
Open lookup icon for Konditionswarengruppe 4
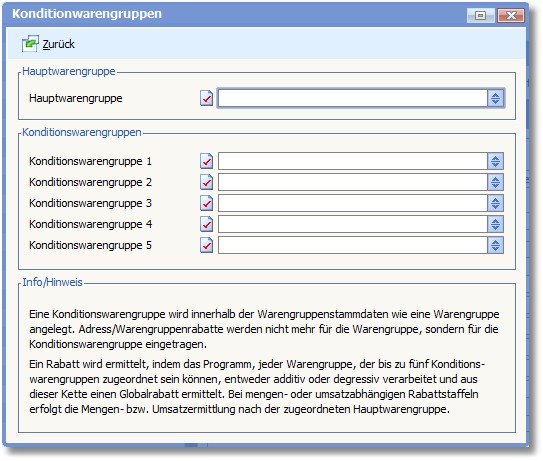[x=206, y=224]
